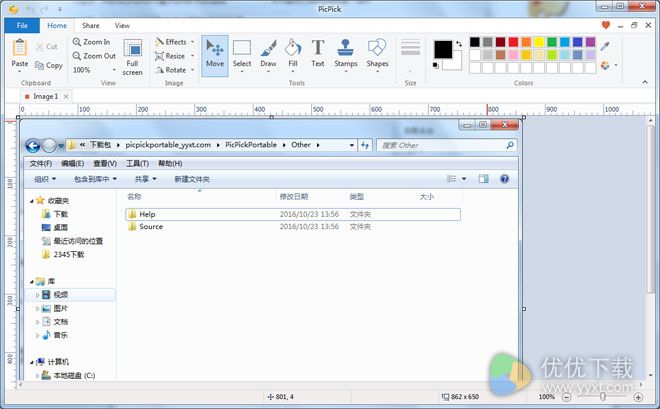Pick the Fill bucket tool
This screenshot has width=660, height=409.
click(x=293, y=56)
